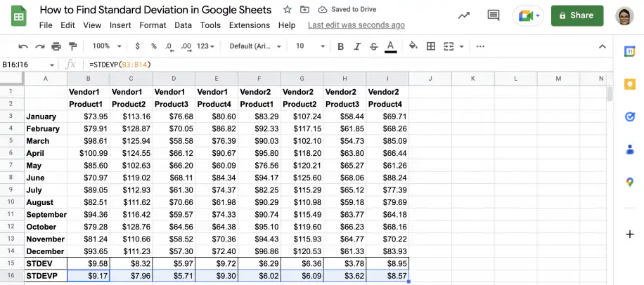Open the View menu

point(92,25)
